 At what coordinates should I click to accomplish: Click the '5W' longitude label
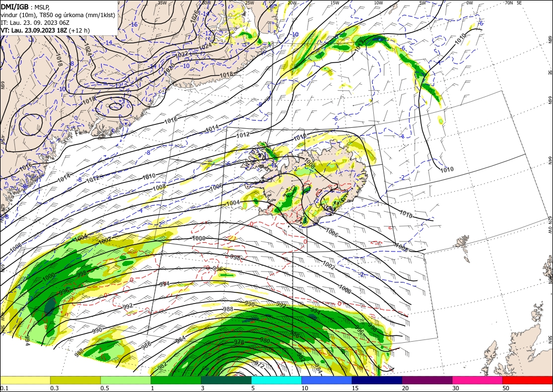pyautogui.click(x=422, y=2)
